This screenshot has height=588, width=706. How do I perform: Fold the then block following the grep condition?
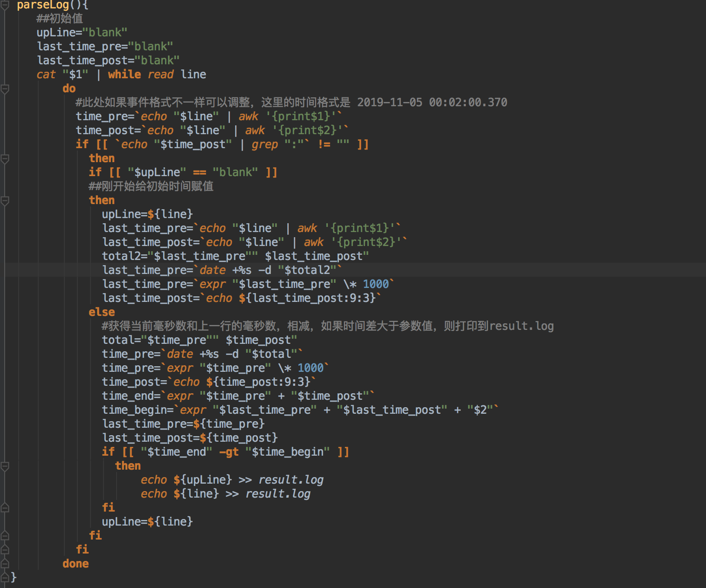pos(5,158)
